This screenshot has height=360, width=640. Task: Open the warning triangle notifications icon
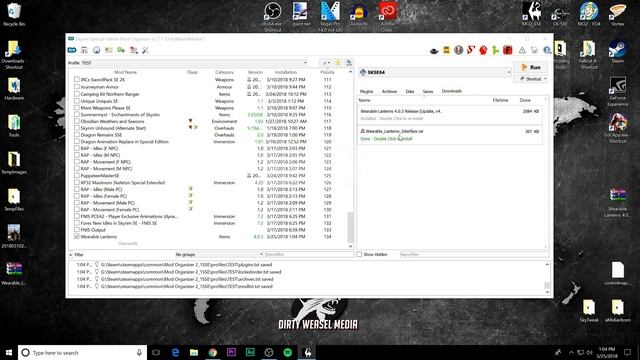point(522,50)
